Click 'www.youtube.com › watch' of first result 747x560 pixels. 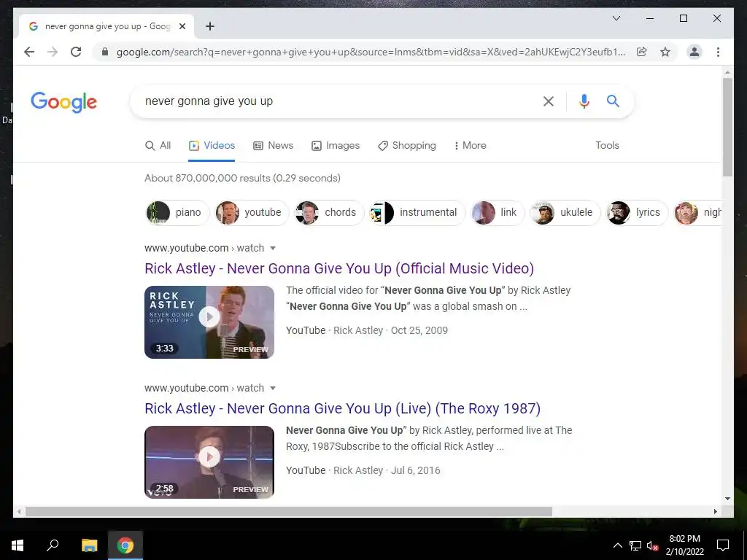pyautogui.click(x=204, y=248)
